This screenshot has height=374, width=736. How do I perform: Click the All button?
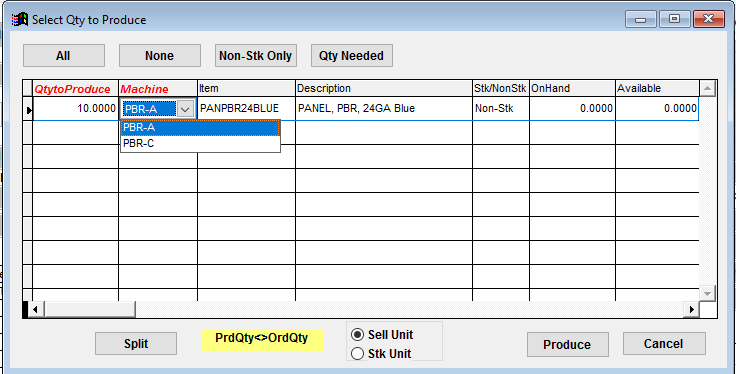(x=64, y=56)
